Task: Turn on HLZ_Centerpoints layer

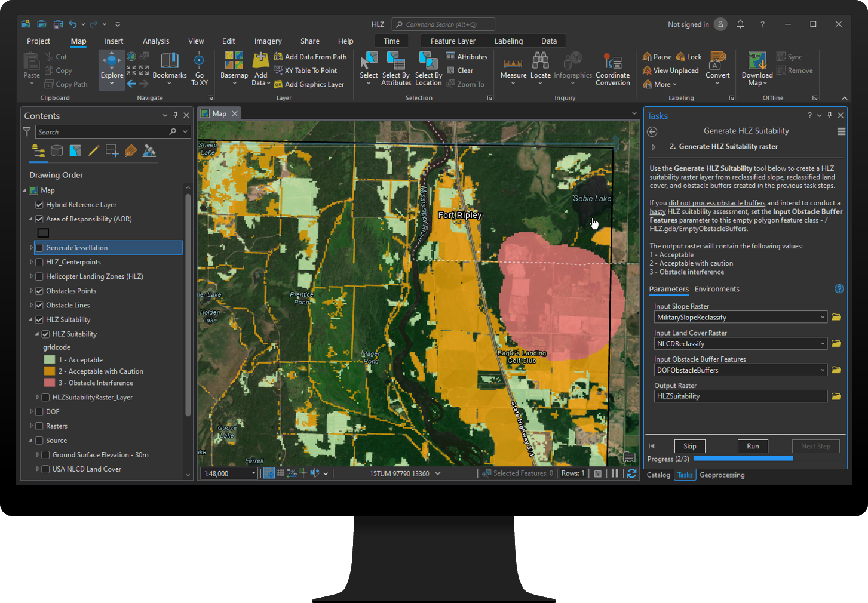Action: pyautogui.click(x=39, y=262)
